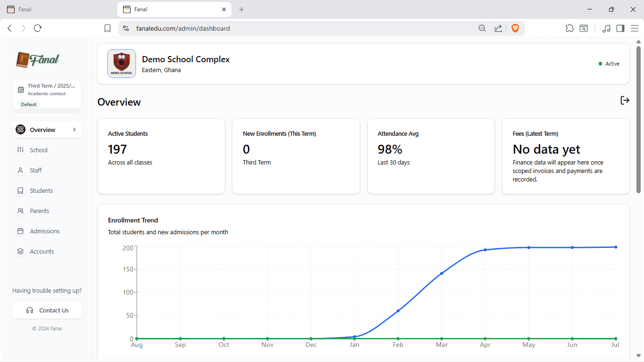Click the Enrollment Trend heading

click(133, 220)
